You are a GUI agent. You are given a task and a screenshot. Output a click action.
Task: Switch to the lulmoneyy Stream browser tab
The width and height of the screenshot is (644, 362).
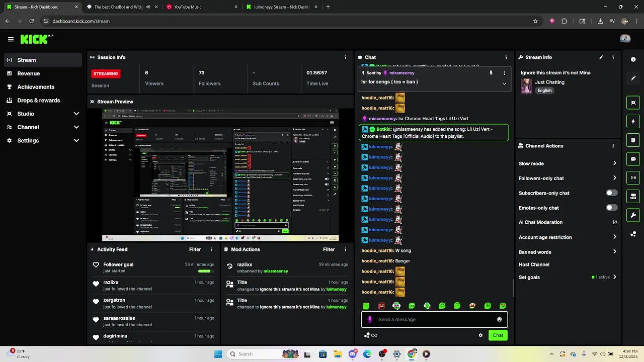pos(282,7)
